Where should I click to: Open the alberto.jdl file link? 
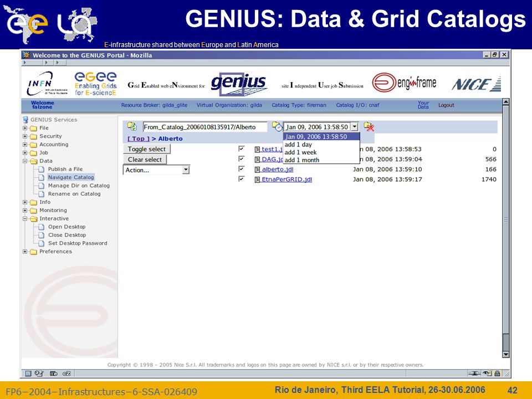pos(278,170)
